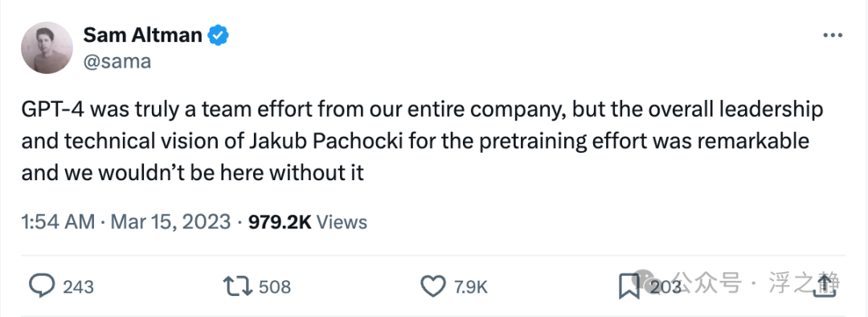Image resolution: width=868 pixels, height=317 pixels.
Task: Click the reply speech bubble icon
Action: (x=42, y=286)
